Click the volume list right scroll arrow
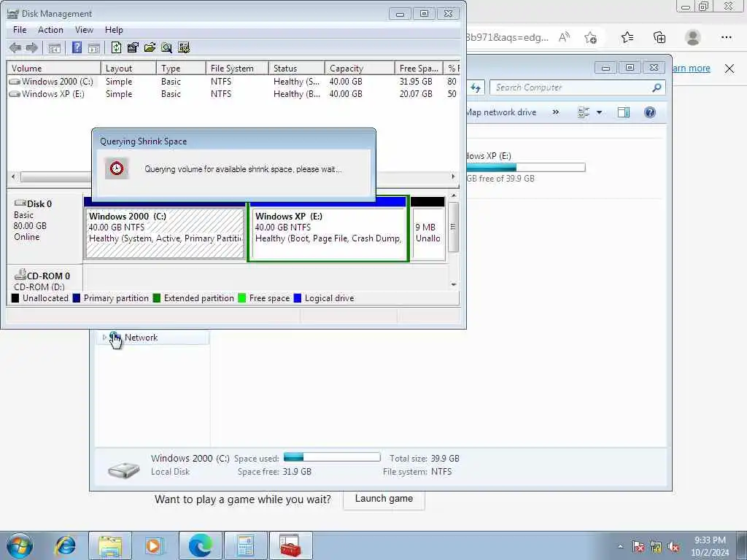 pyautogui.click(x=453, y=176)
